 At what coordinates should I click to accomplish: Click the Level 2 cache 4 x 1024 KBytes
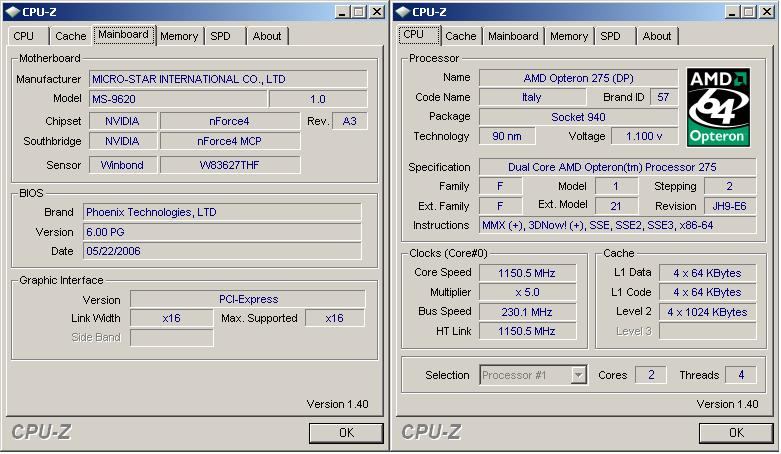point(707,312)
